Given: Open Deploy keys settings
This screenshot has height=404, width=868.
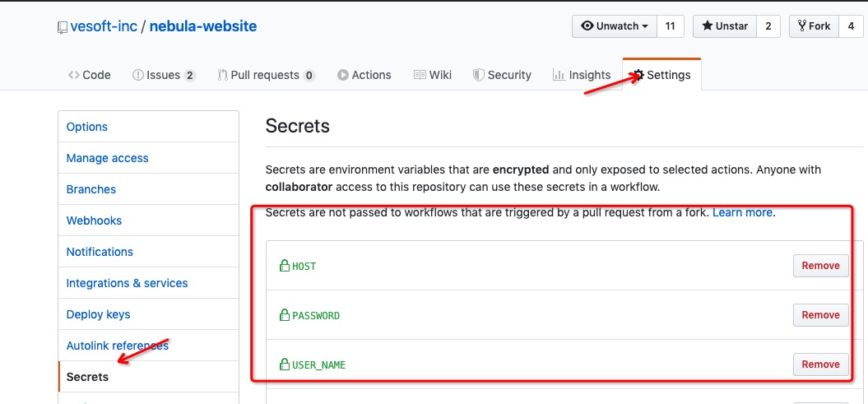Looking at the screenshot, I should click(x=148, y=314).
